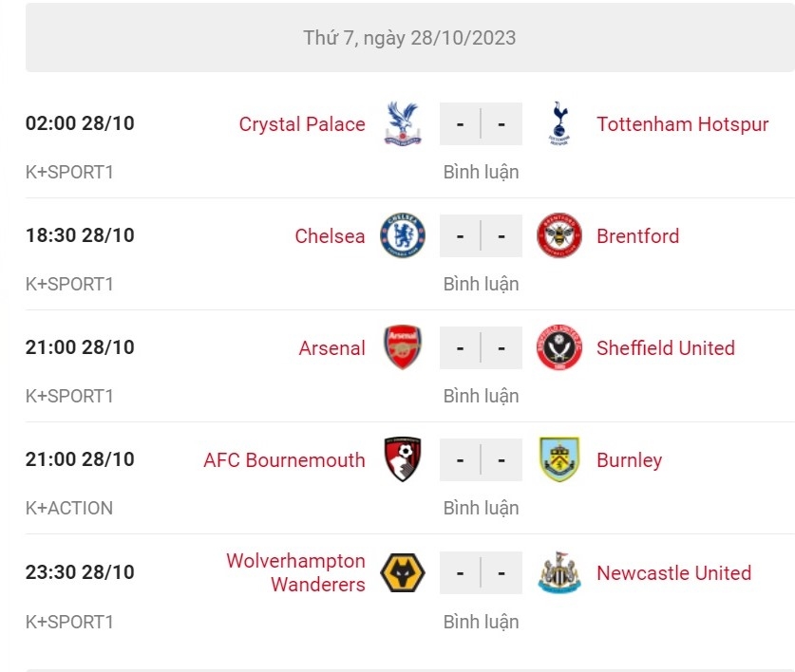Open Bình luận for Arsenal vs Sheffield United
The width and height of the screenshot is (795, 672).
(x=481, y=396)
